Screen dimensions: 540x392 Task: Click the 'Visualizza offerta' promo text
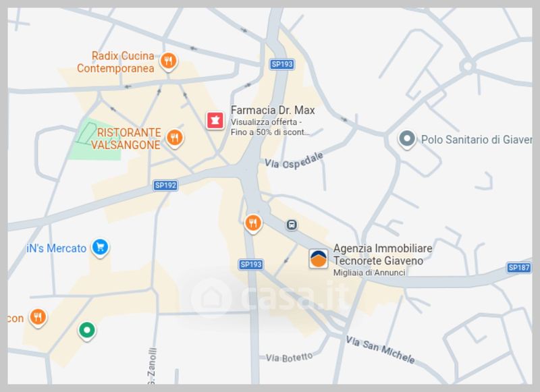pyautogui.click(x=264, y=122)
